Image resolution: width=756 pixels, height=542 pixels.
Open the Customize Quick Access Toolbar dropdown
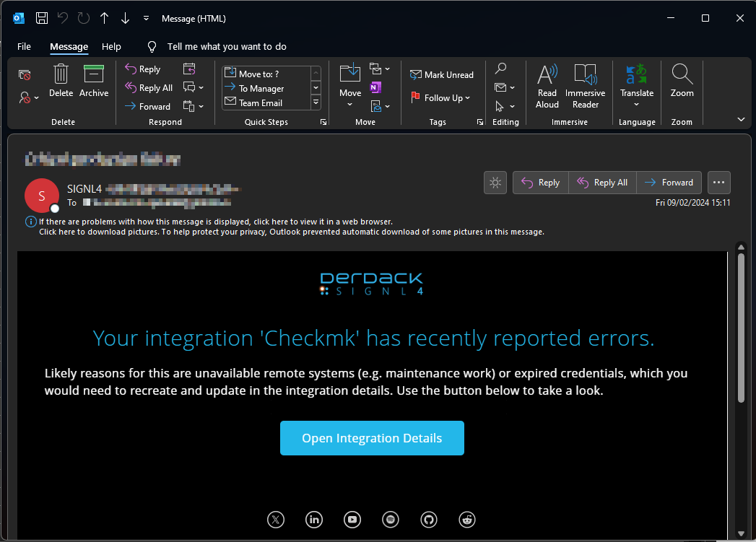pyautogui.click(x=146, y=18)
